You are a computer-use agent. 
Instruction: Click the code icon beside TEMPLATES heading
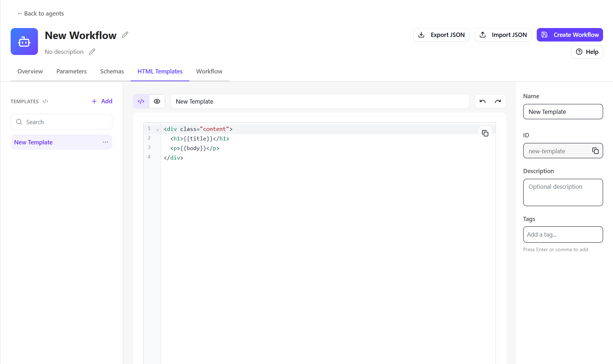tap(45, 101)
